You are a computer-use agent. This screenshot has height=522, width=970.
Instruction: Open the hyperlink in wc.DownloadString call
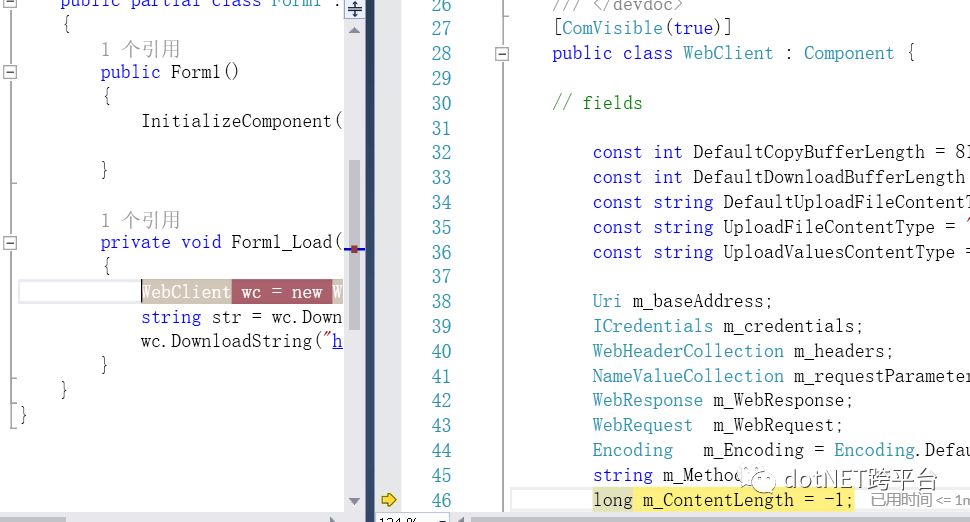click(337, 341)
